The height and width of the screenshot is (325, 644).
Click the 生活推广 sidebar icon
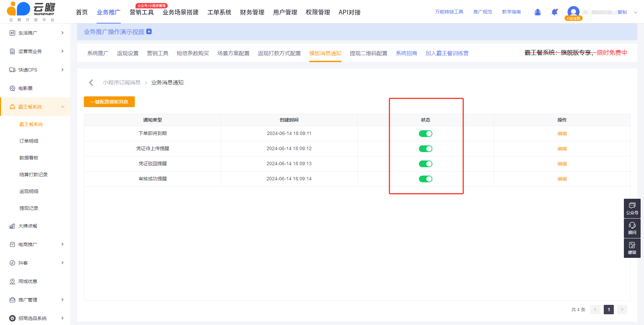coord(12,33)
